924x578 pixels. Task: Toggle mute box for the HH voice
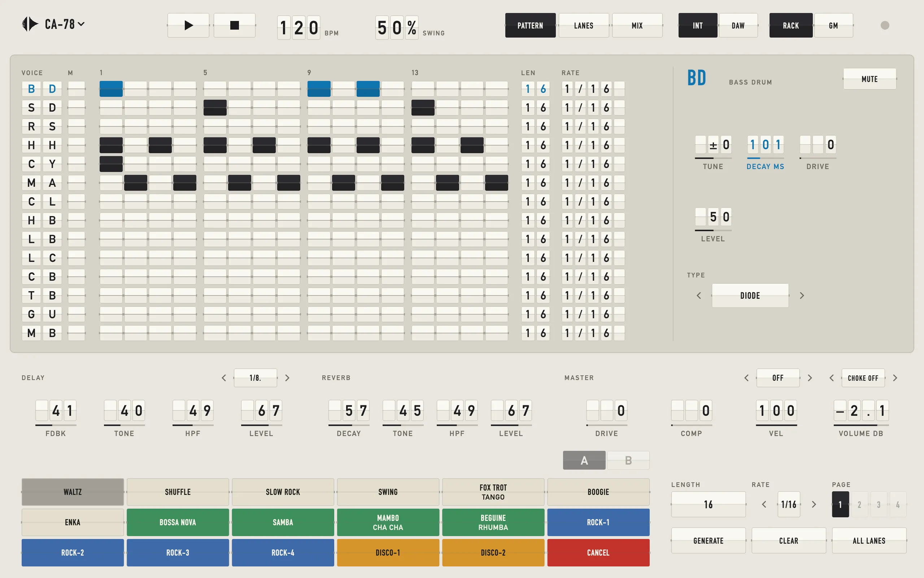pos(77,145)
